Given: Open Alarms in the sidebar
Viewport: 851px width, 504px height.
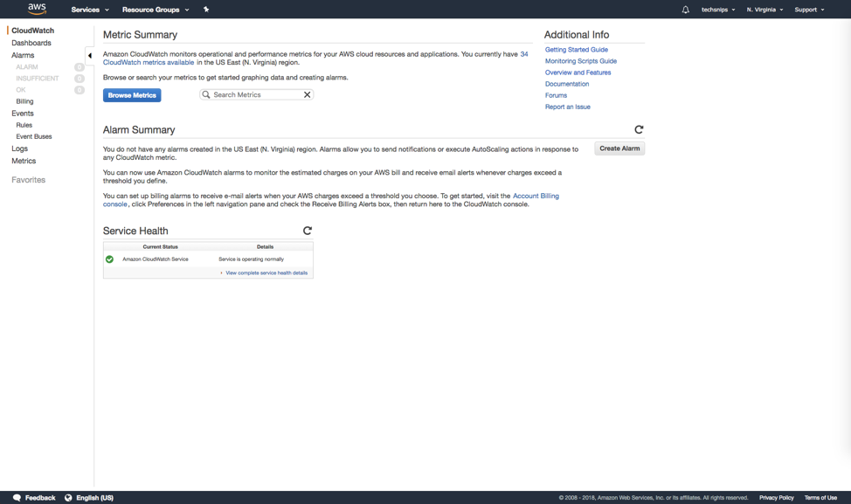Looking at the screenshot, I should point(23,55).
